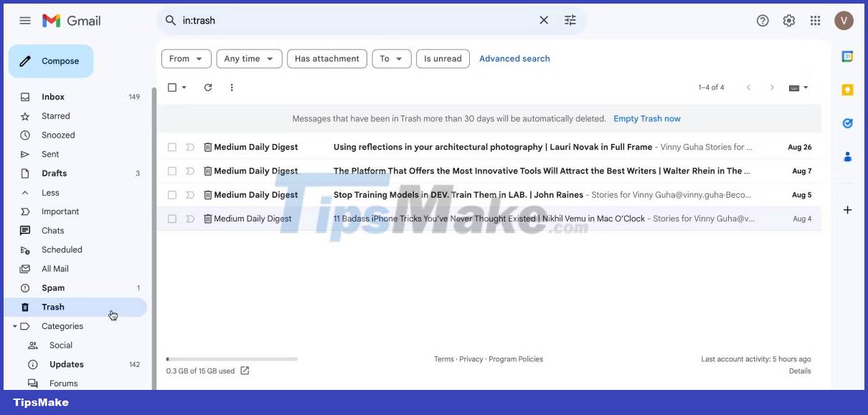Screen dimensions: 868x415
Task: Open the Google apps grid
Action: [x=816, y=20]
